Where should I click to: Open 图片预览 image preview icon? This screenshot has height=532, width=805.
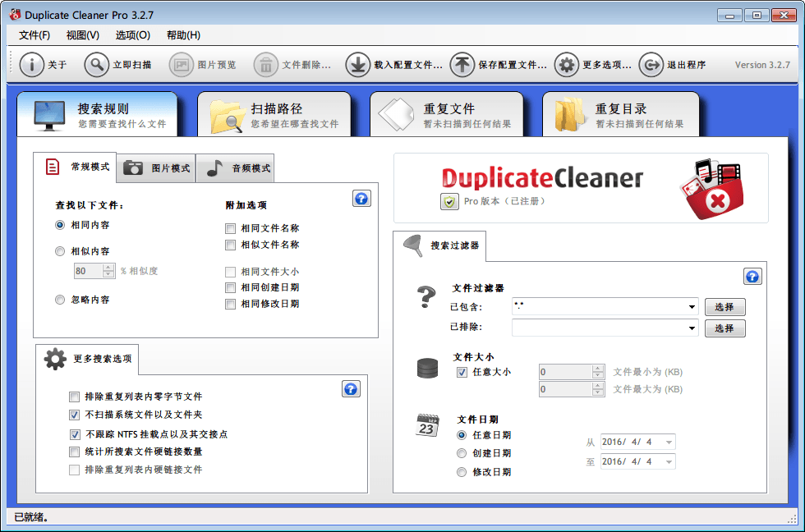coord(182,65)
